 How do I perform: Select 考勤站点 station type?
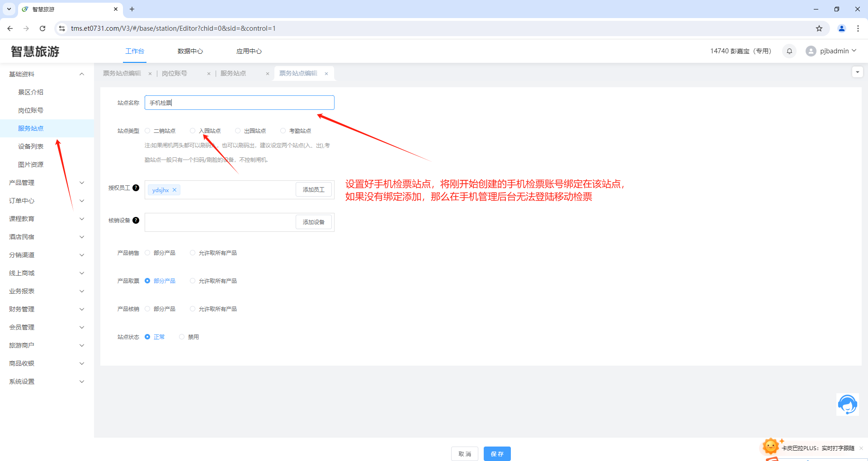coord(283,131)
